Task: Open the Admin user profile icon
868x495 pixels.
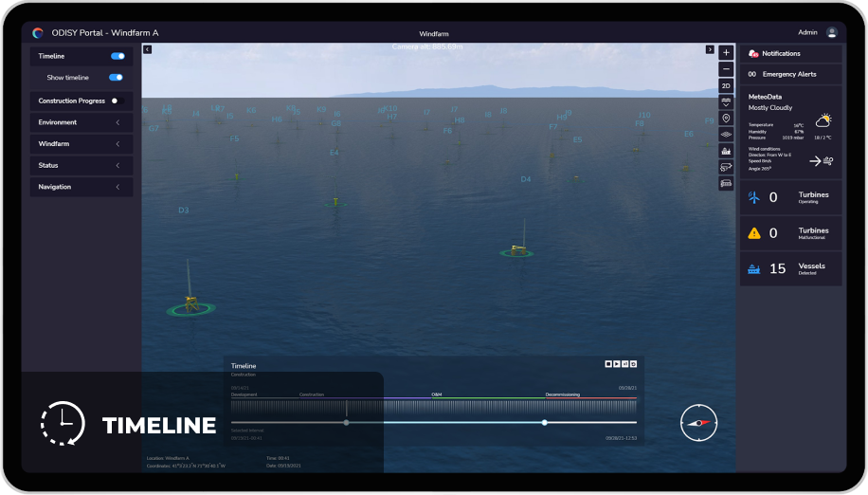Action: coord(832,32)
